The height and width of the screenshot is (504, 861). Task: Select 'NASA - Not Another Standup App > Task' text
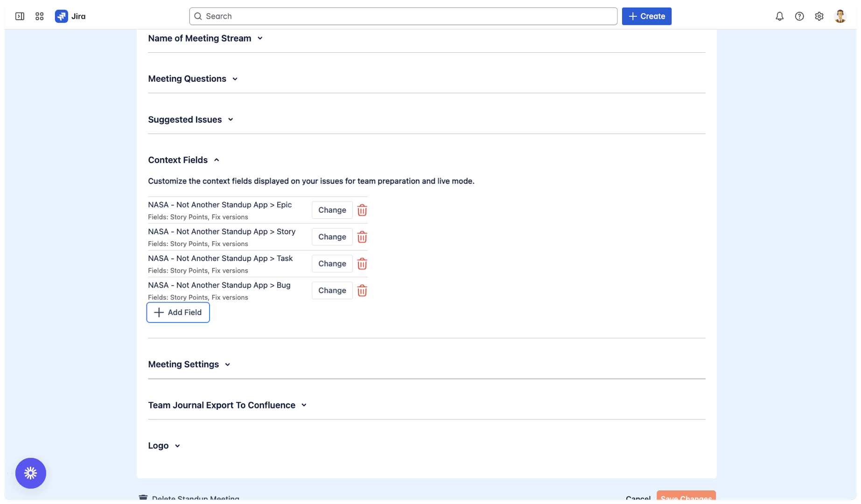coord(220,259)
